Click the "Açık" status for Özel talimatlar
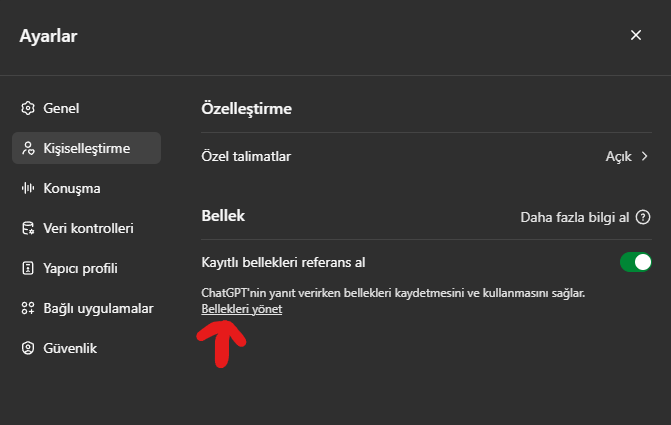The height and width of the screenshot is (425, 671). pos(618,156)
